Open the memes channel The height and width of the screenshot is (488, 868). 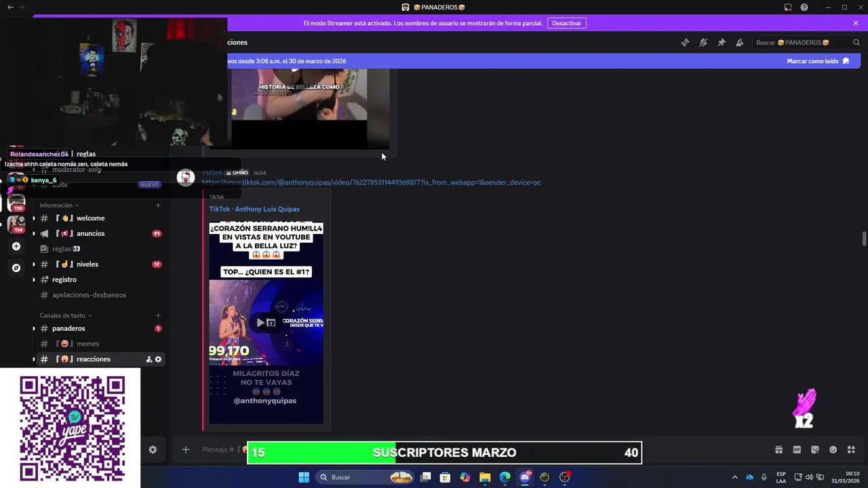pyautogui.click(x=99, y=344)
